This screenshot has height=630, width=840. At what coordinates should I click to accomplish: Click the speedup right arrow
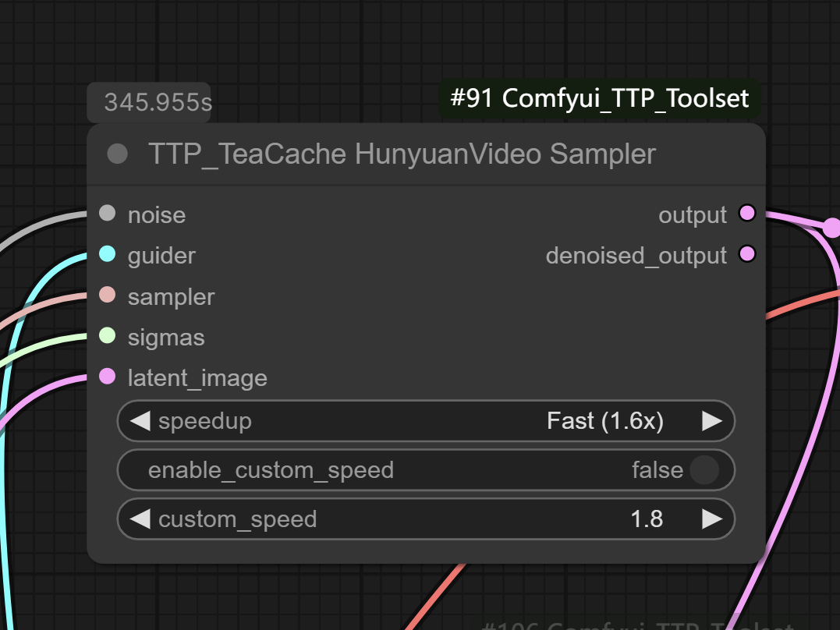(x=712, y=421)
